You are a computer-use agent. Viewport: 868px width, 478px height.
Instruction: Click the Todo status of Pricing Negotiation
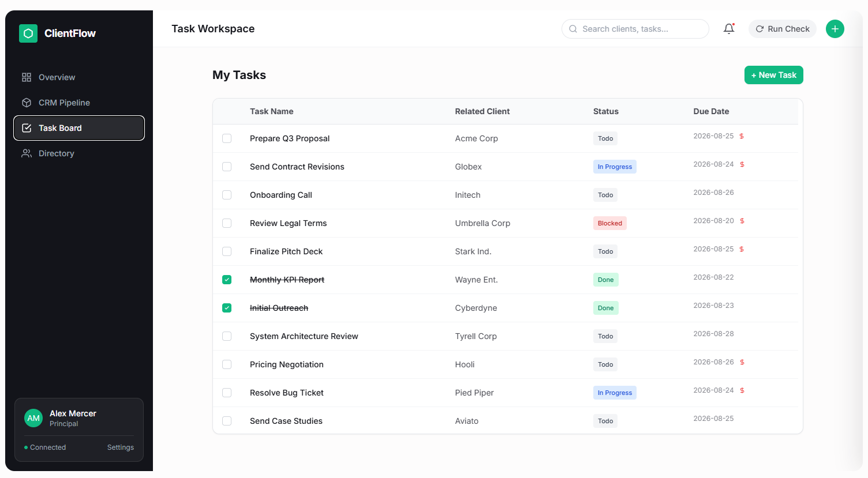(x=605, y=364)
